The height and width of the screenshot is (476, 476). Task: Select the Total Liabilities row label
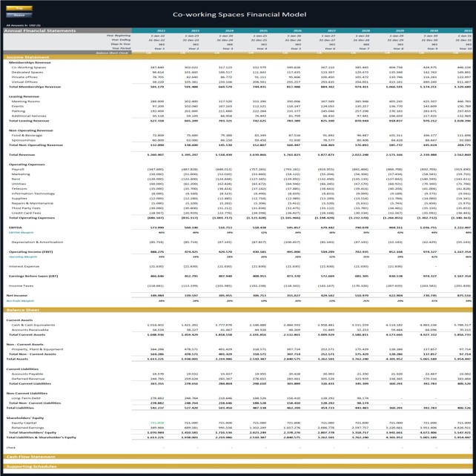[20, 408]
